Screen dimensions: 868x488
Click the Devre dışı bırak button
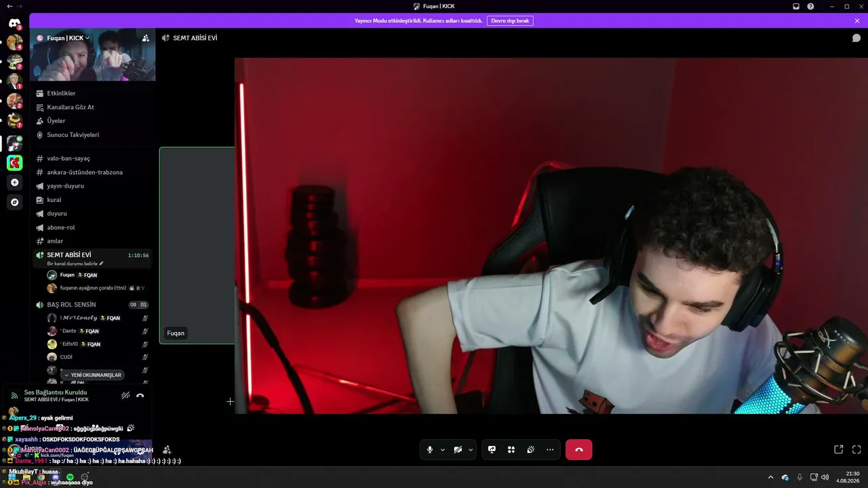point(510,21)
